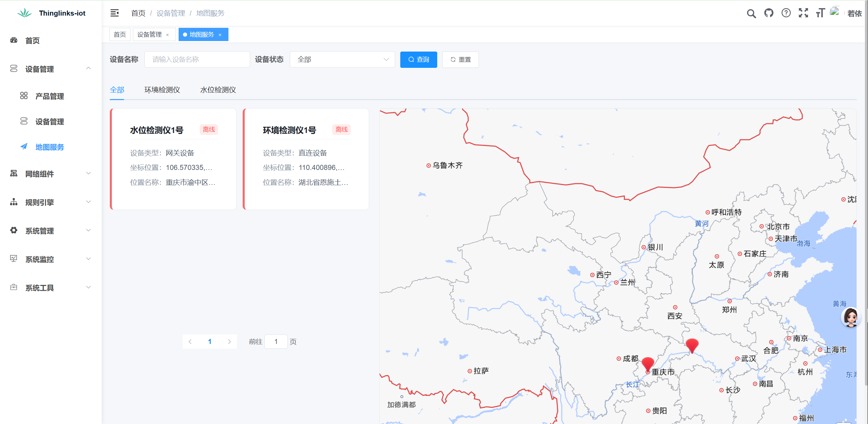Select 产品管理 in the sidebar
Viewport: 868px width, 424px height.
pos(49,96)
